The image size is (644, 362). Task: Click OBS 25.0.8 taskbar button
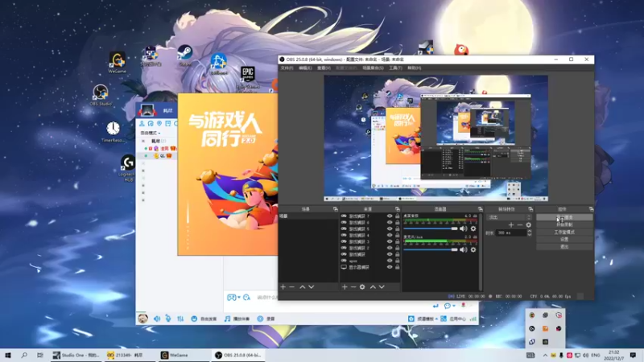pyautogui.click(x=238, y=355)
